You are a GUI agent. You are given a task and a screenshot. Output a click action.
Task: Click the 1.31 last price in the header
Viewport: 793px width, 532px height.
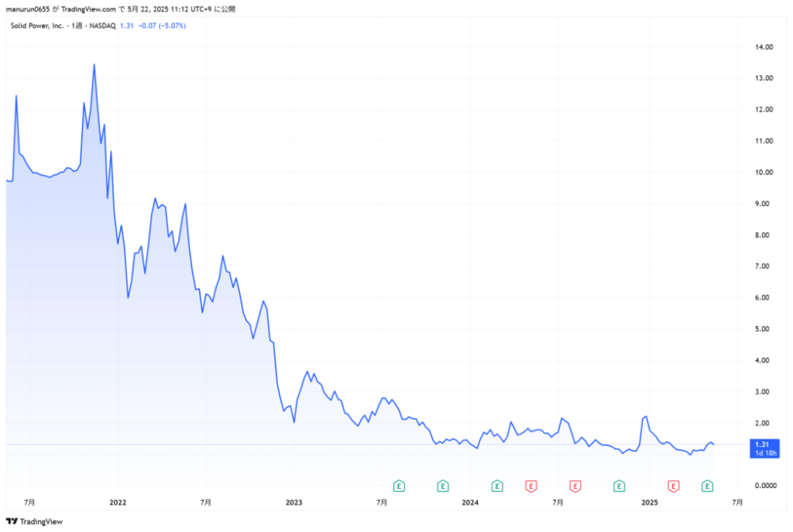coord(127,26)
